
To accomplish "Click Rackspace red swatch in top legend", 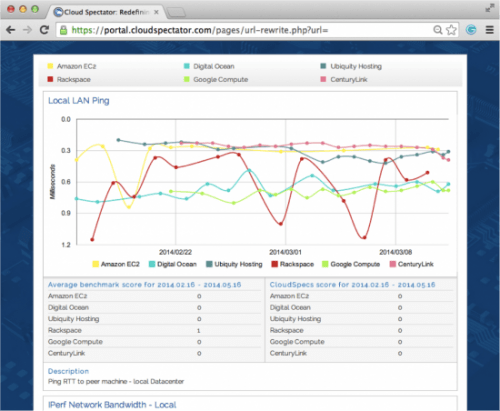I will 50,79.
